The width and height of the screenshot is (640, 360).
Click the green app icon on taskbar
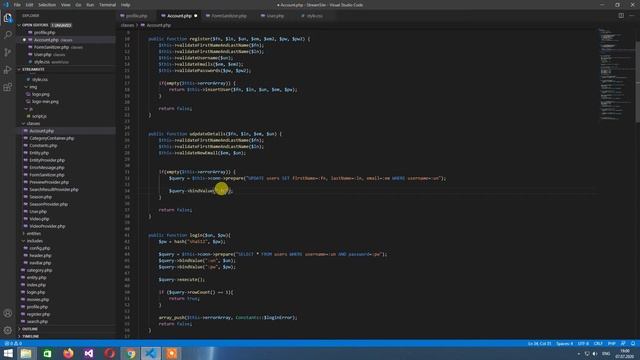tap(47, 353)
